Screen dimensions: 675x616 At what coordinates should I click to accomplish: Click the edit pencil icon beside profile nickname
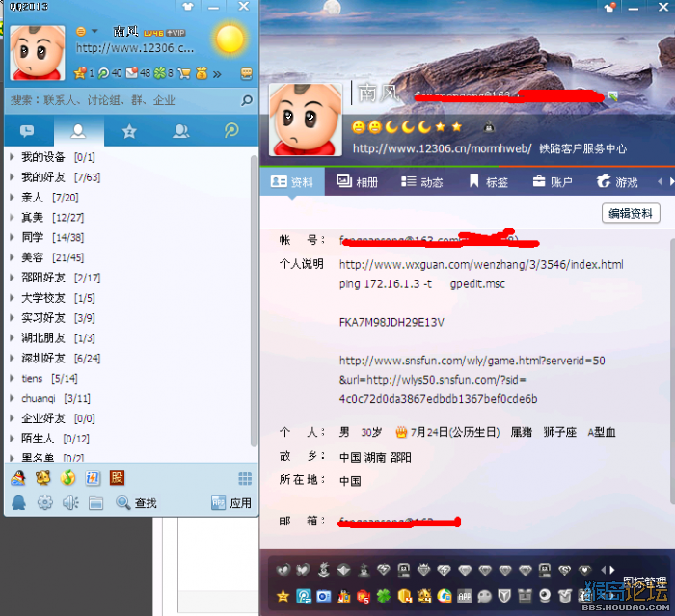(x=613, y=96)
